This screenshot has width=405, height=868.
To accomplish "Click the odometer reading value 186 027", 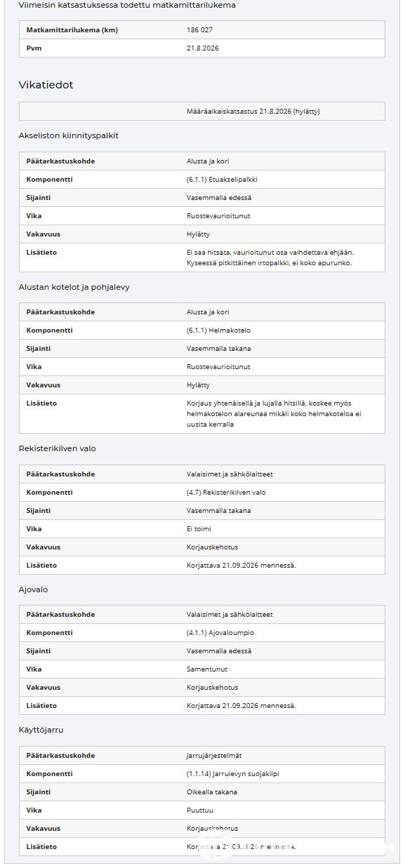I will pyautogui.click(x=199, y=30).
